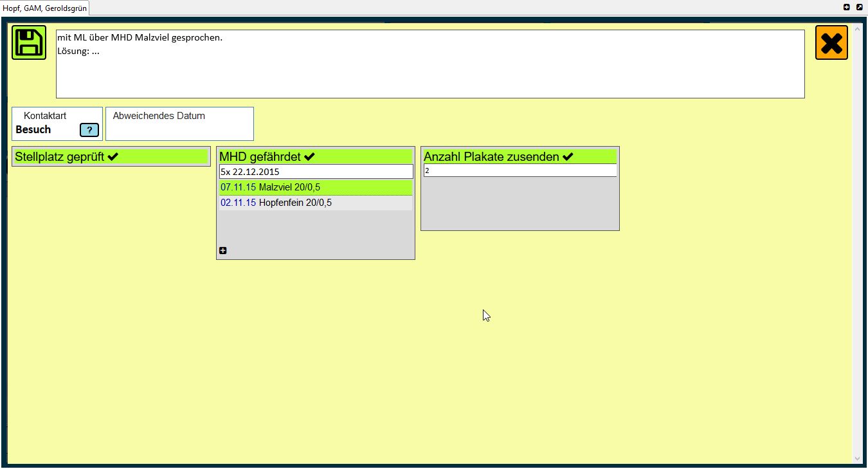Click the small plus icon in MHD gefährdet panel
This screenshot has height=469, width=868.
pyautogui.click(x=223, y=251)
